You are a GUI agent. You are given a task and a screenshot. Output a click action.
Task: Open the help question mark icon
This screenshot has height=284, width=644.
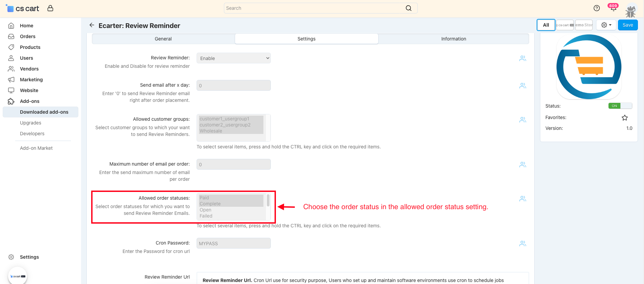pyautogui.click(x=597, y=8)
